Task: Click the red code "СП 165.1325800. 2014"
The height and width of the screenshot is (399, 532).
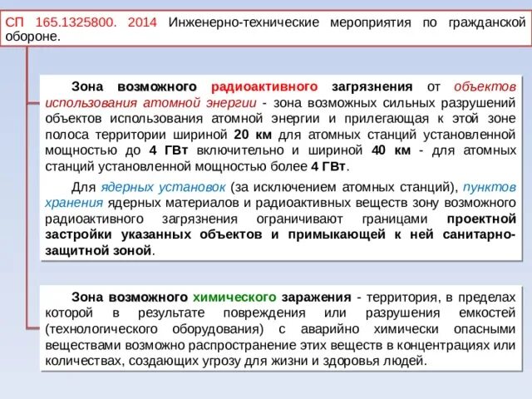Action: tap(81, 22)
